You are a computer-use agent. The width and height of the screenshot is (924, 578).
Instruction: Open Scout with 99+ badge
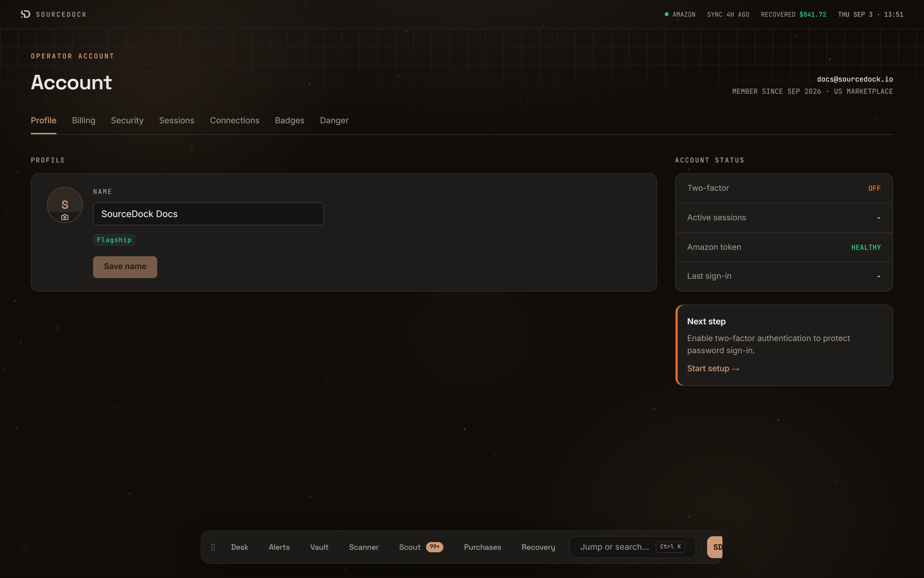(421, 547)
